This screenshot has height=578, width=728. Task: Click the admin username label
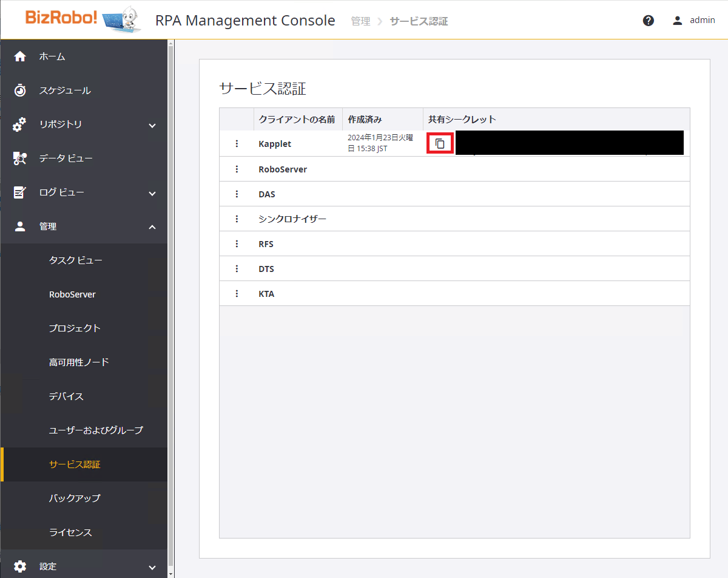703,20
